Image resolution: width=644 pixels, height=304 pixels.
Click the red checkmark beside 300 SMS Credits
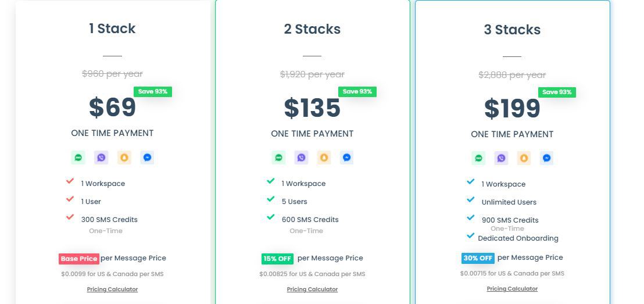pos(70,217)
